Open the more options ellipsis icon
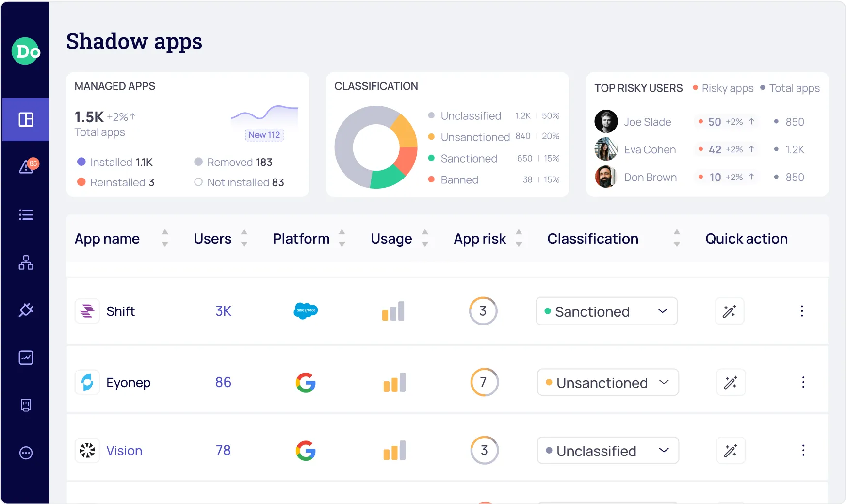 25,453
